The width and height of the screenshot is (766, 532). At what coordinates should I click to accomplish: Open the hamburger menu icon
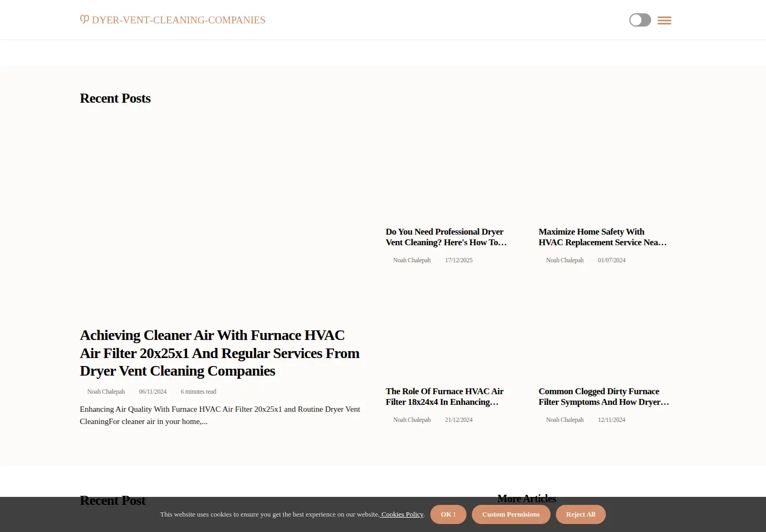coord(664,20)
